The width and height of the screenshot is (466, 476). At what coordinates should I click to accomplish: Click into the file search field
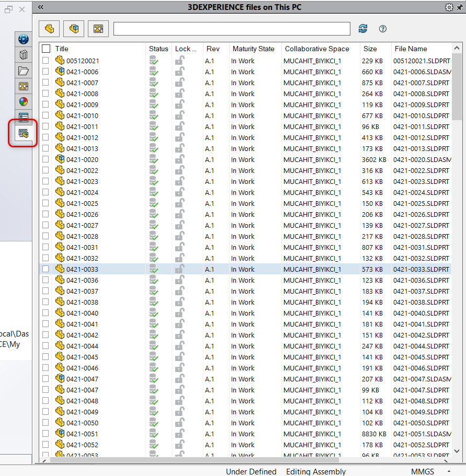(232, 29)
